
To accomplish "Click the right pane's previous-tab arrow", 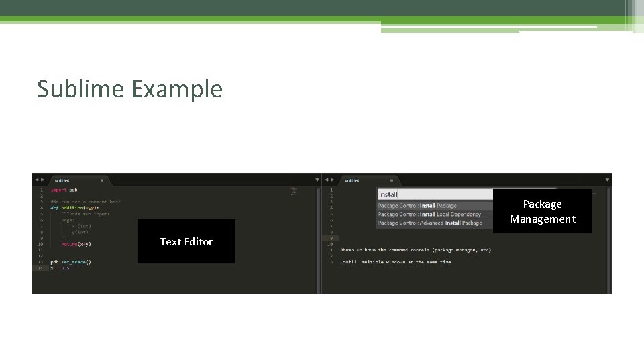I will coord(327,180).
